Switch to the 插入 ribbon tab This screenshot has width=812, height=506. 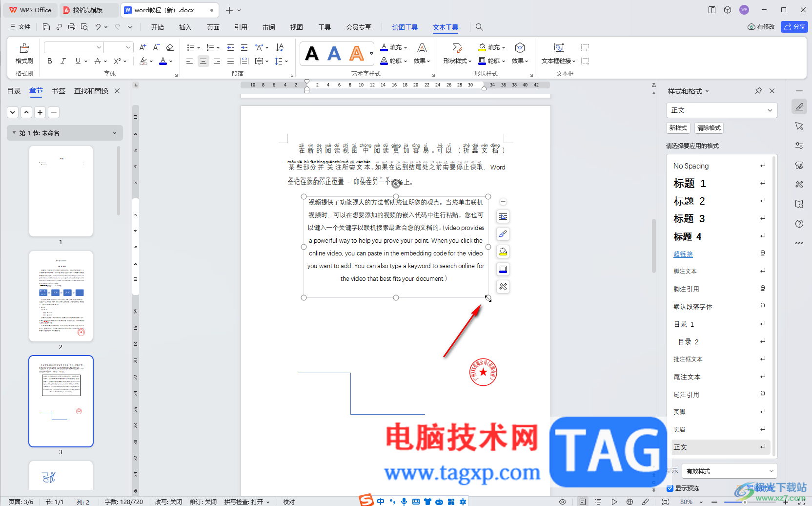click(185, 27)
